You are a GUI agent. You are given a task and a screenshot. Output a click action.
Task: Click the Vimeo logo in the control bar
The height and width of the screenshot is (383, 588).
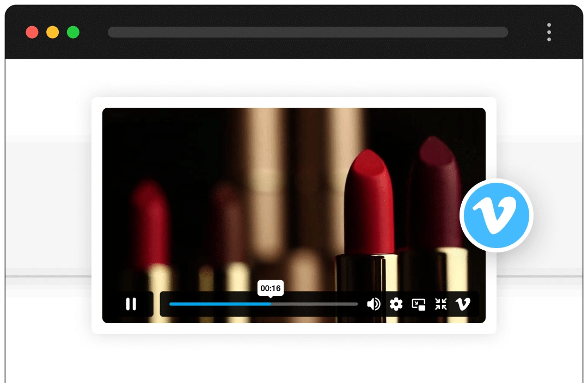coord(463,304)
